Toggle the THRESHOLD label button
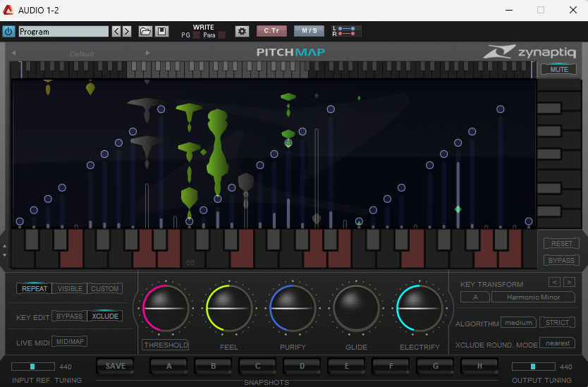The width and height of the screenshot is (588, 387). (166, 345)
